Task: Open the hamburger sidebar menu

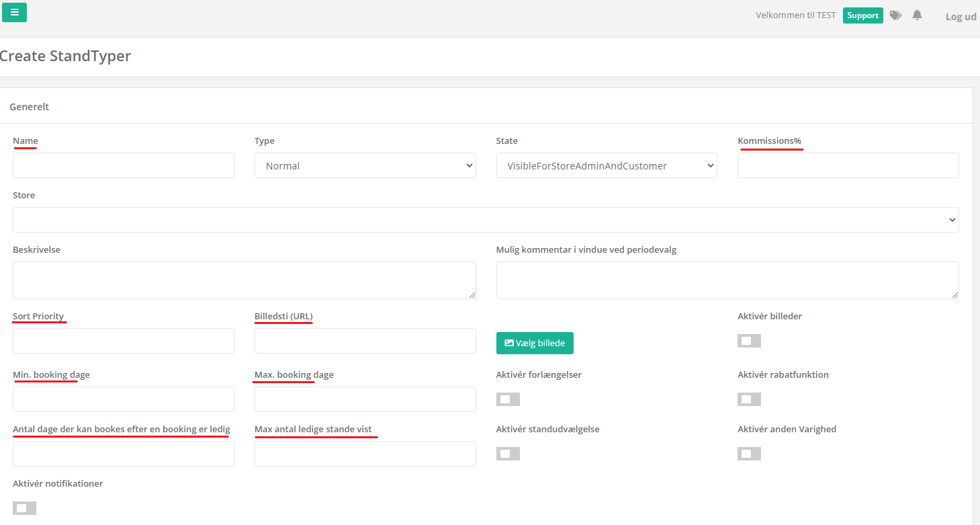Action: click(14, 12)
